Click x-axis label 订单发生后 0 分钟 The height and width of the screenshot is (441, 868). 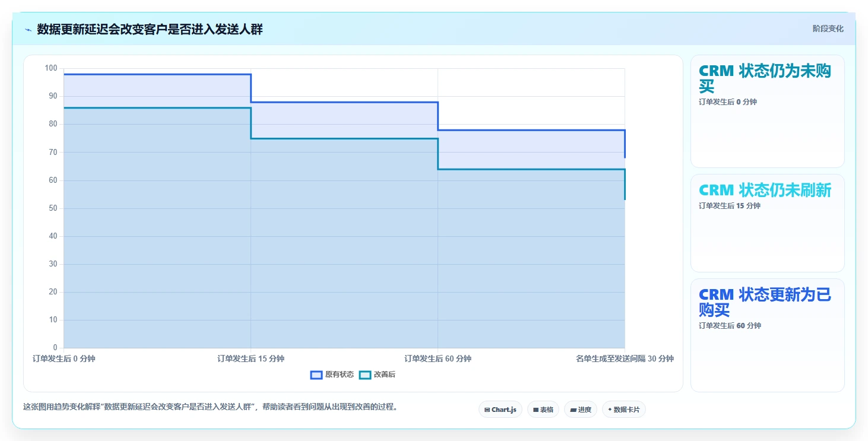[64, 358]
